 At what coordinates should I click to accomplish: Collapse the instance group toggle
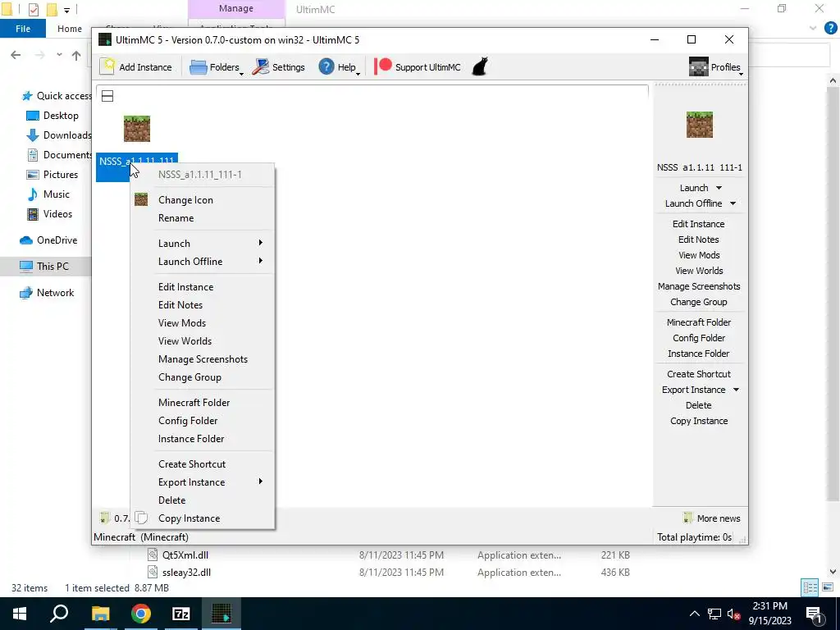click(107, 96)
